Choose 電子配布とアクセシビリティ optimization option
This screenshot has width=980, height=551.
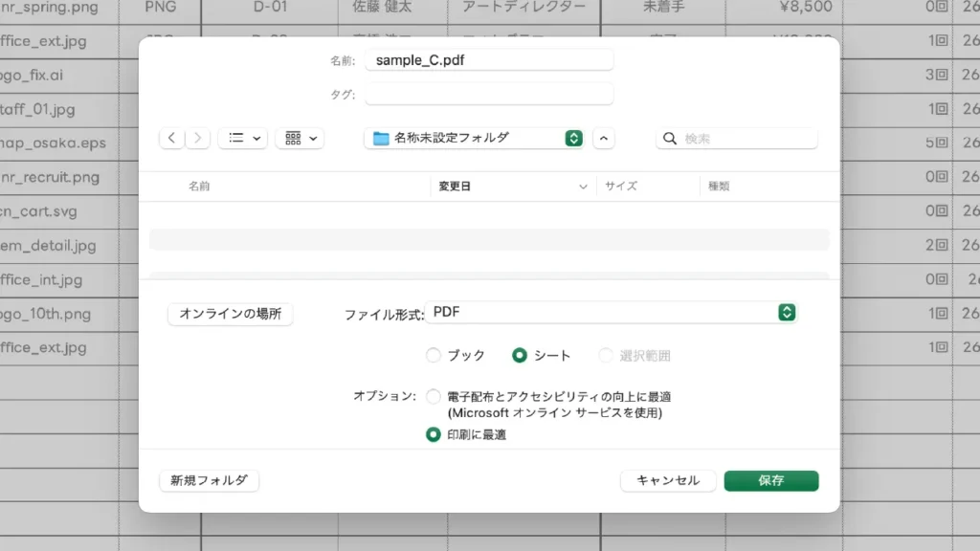[434, 397]
